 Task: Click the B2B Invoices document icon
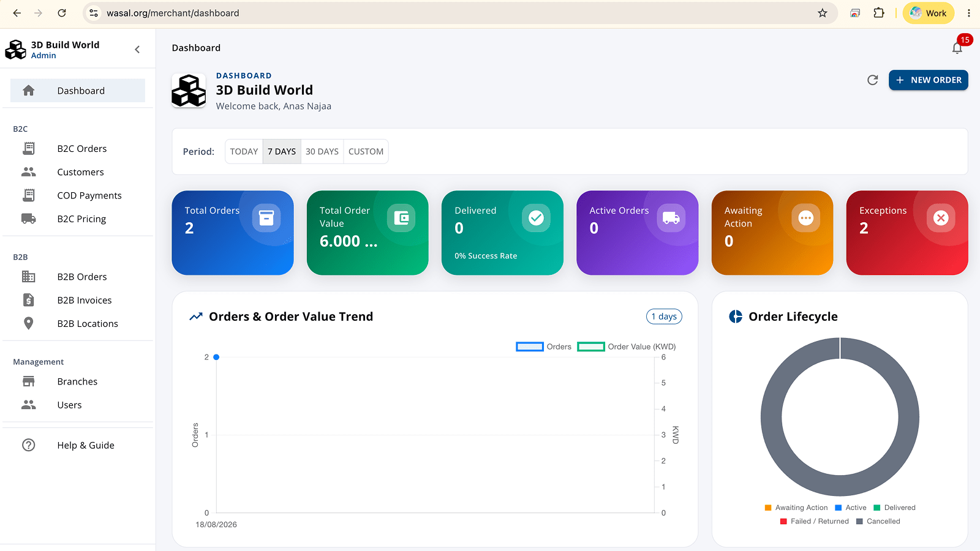[29, 300]
